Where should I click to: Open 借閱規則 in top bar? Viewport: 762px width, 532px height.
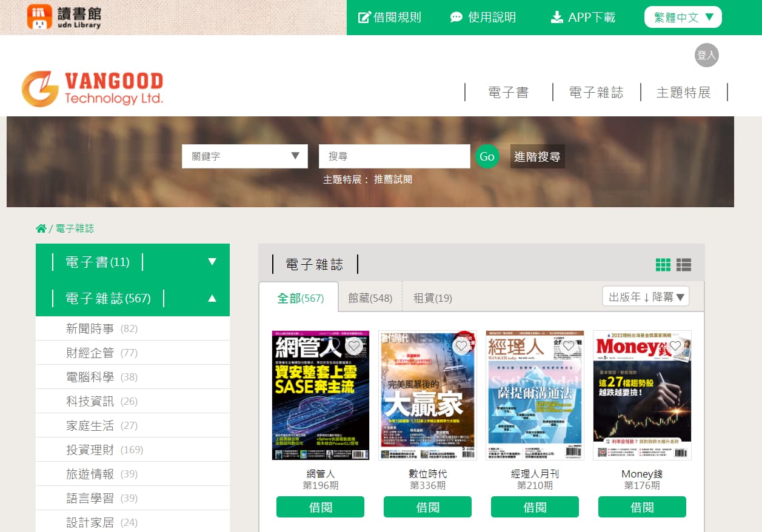click(389, 18)
